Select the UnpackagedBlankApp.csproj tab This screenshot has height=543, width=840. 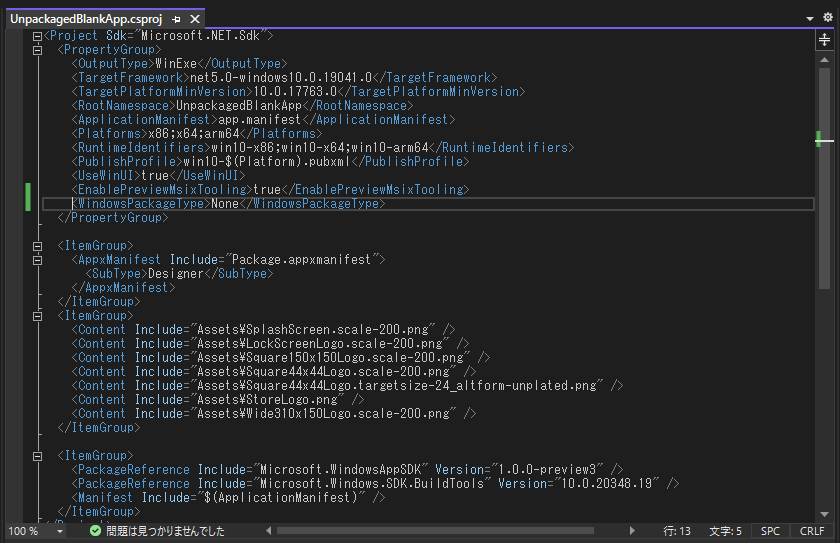(86, 19)
